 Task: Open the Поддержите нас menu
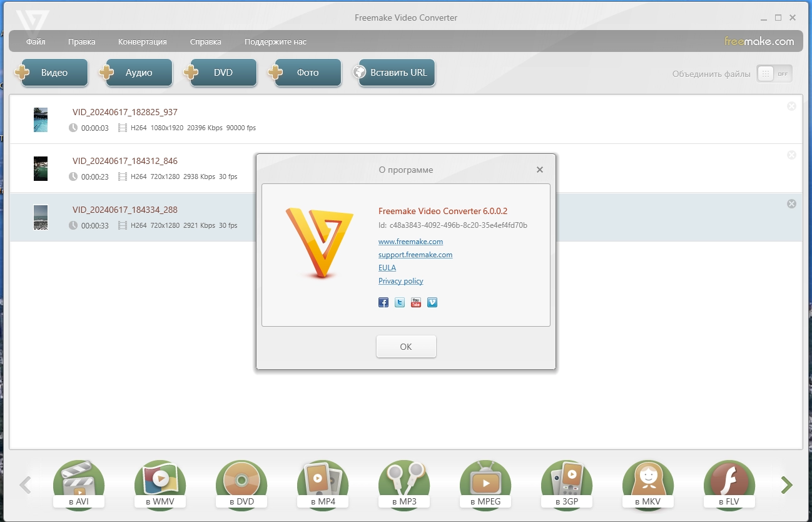tap(275, 42)
